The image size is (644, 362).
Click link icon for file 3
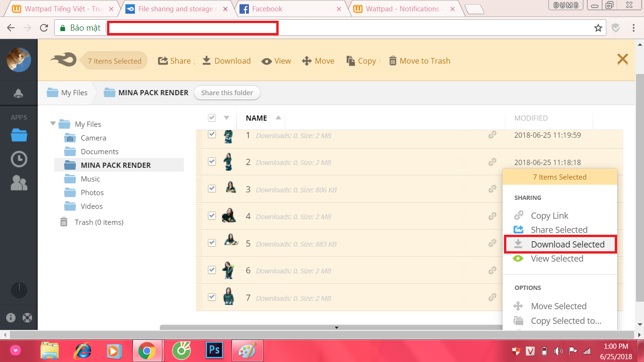click(x=492, y=189)
